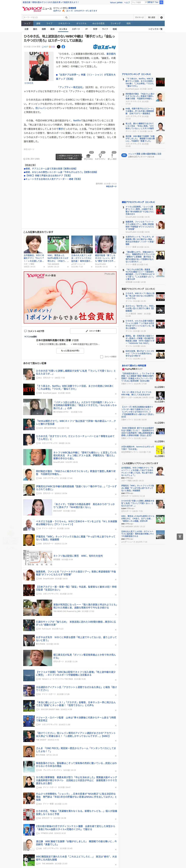The width and height of the screenshot is (186, 868).
Task: Click the 購入履歴 link
Action: pos(152,17)
